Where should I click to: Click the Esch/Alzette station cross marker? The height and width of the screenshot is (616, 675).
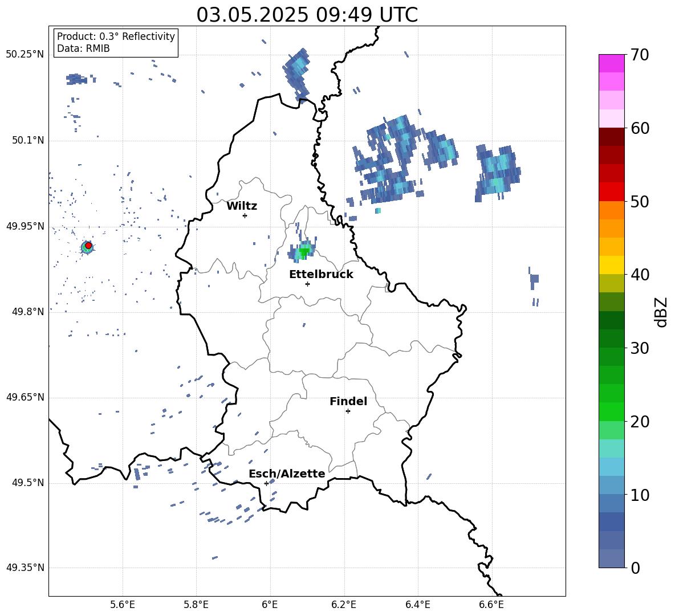(266, 483)
